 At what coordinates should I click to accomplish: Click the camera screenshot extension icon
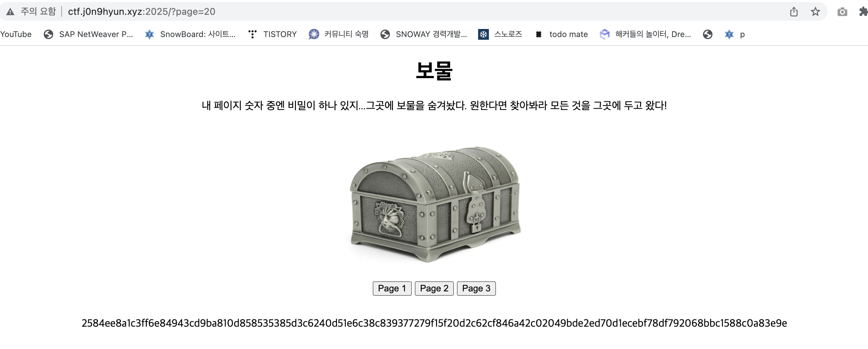click(842, 12)
